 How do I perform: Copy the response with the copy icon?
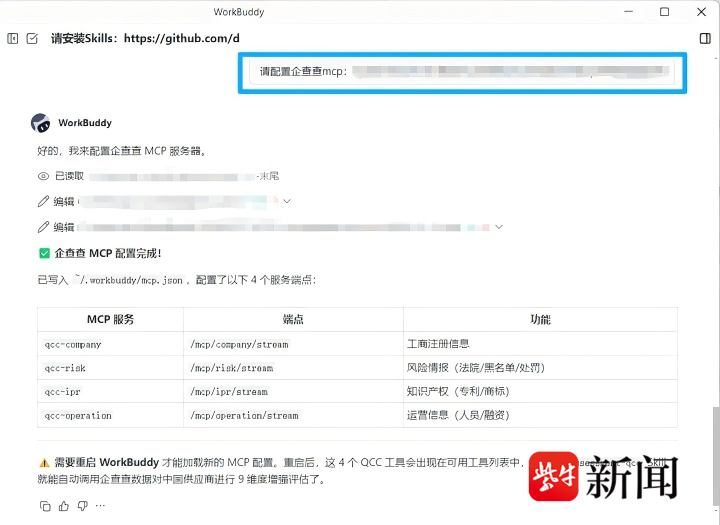[45, 506]
